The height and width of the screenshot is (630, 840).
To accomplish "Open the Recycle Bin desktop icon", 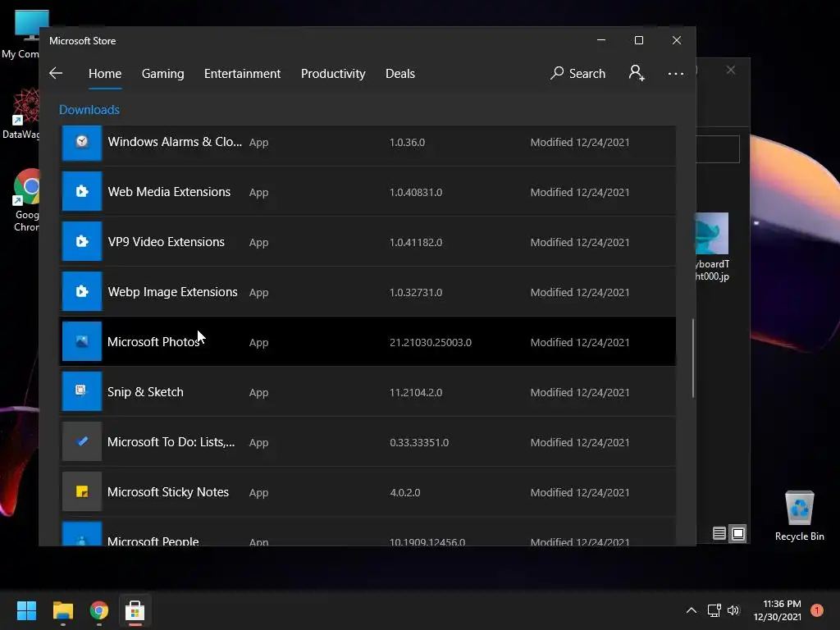I will pyautogui.click(x=799, y=516).
